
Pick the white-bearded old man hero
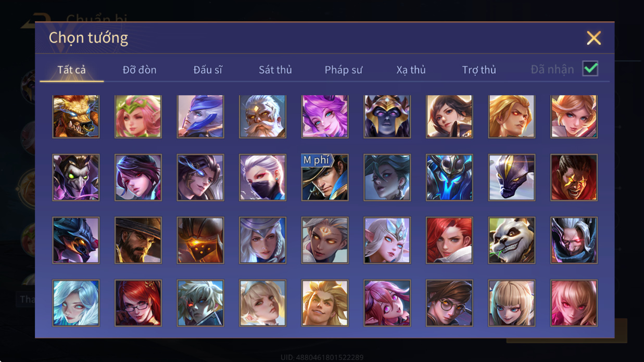tap(262, 116)
